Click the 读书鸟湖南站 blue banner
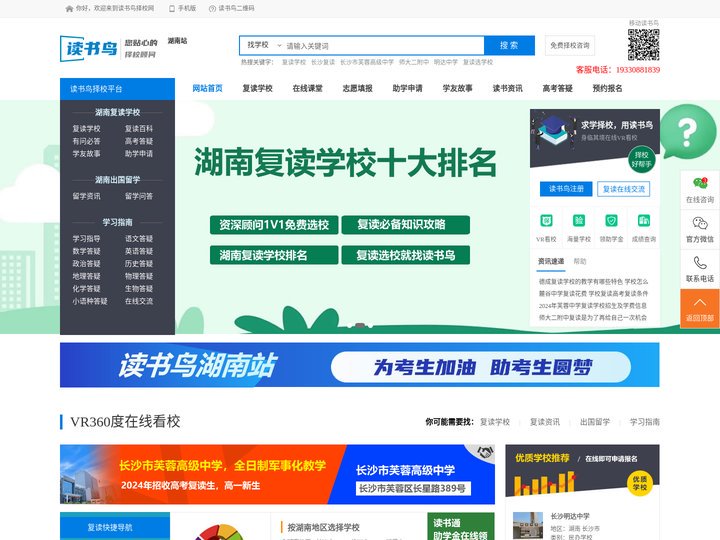Image resolution: width=720 pixels, height=540 pixels. pyautogui.click(x=360, y=365)
